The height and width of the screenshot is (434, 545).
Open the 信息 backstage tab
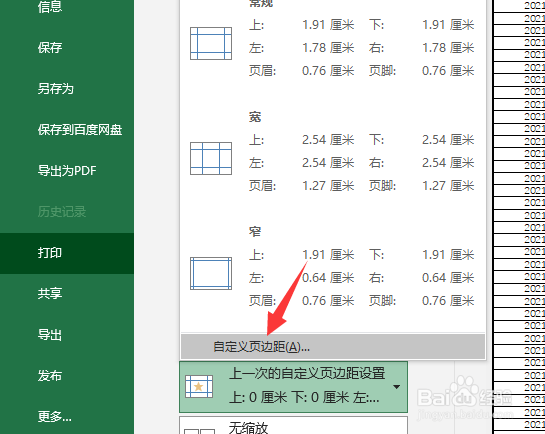click(50, 6)
